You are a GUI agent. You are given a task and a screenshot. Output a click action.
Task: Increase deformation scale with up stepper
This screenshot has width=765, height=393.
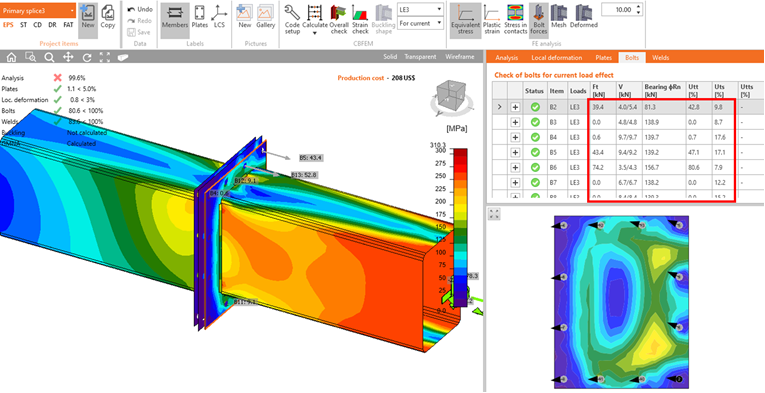pyautogui.click(x=639, y=6)
